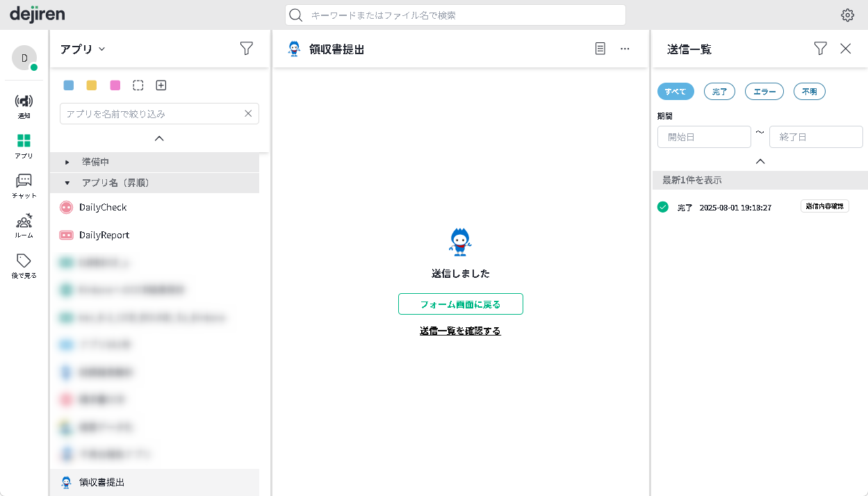This screenshot has width=868, height=496.
Task: Collapse the アプリ名（昇順） group
Action: pyautogui.click(x=67, y=183)
